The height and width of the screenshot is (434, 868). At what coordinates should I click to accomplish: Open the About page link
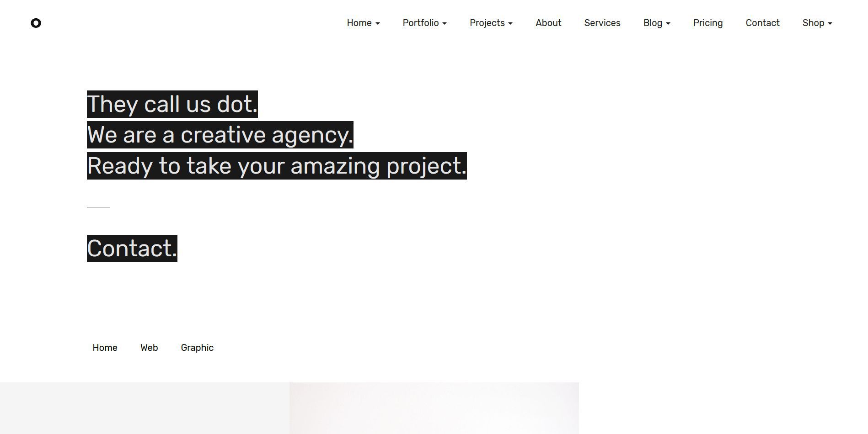(548, 23)
